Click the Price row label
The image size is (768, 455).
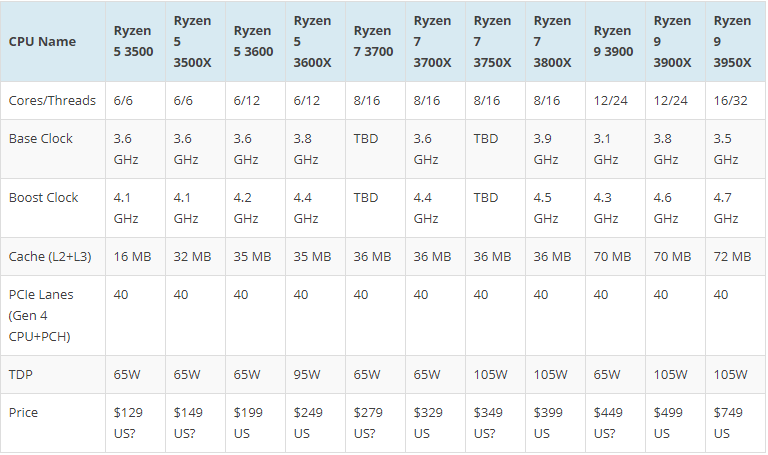53,423
